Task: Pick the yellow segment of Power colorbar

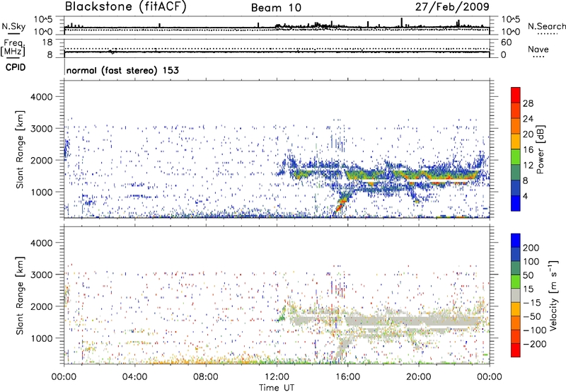Action: [516, 142]
